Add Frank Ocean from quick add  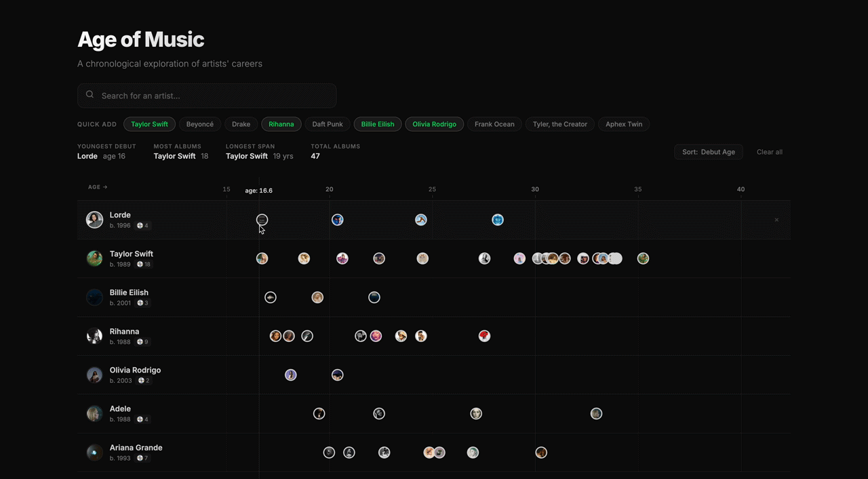(494, 124)
